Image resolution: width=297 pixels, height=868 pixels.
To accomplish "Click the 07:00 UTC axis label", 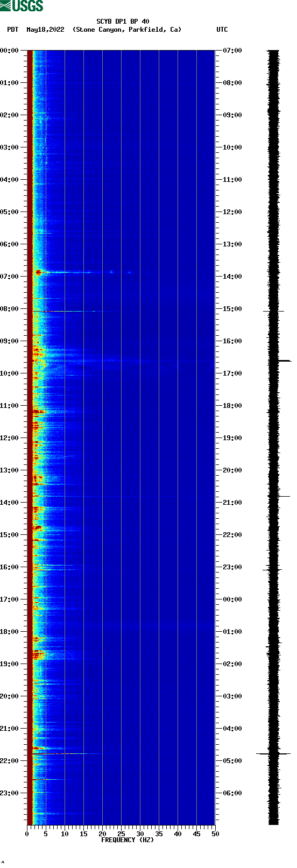I will [232, 51].
